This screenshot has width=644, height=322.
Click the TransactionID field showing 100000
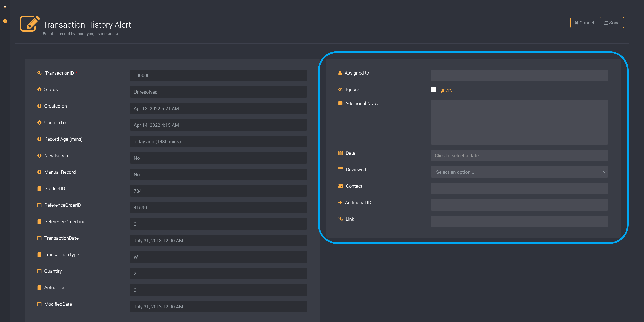tap(218, 75)
